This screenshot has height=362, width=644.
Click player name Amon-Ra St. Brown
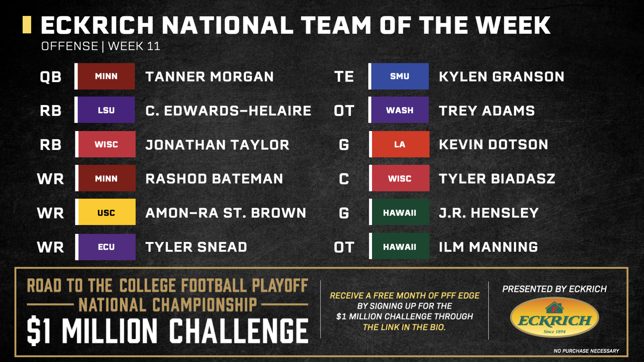226,213
